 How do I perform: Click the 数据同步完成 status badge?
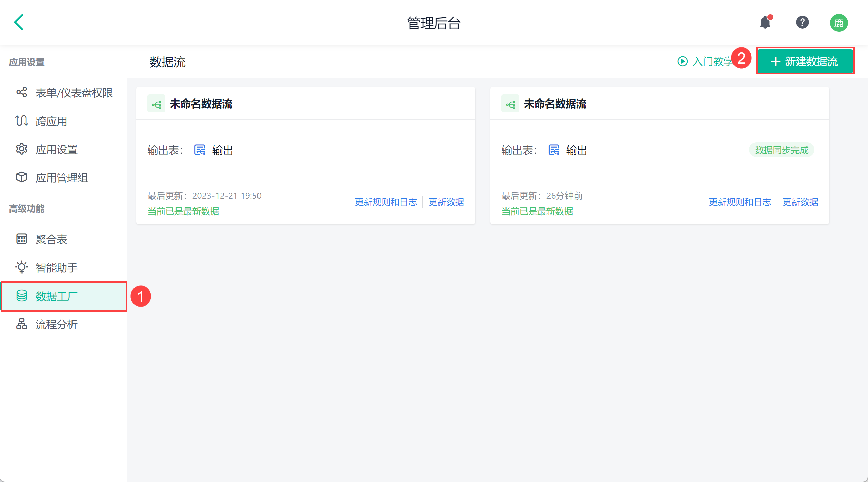pos(781,150)
